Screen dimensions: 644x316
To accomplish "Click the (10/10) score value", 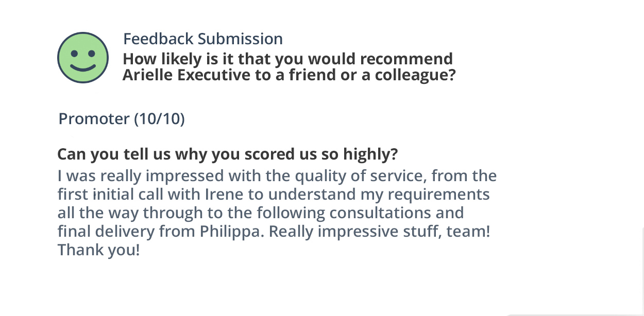I will [159, 119].
